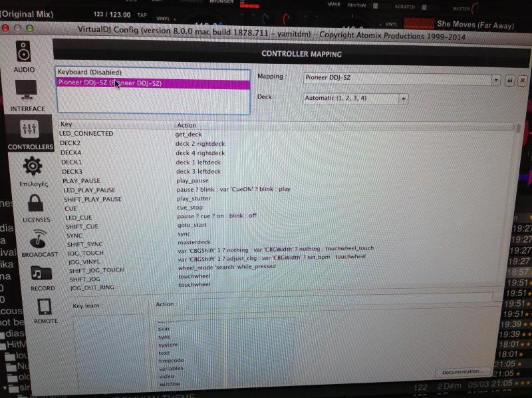532x398 pixels.
Task: Open the Audio settings speaker icon
Action: pyautogui.click(x=23, y=52)
